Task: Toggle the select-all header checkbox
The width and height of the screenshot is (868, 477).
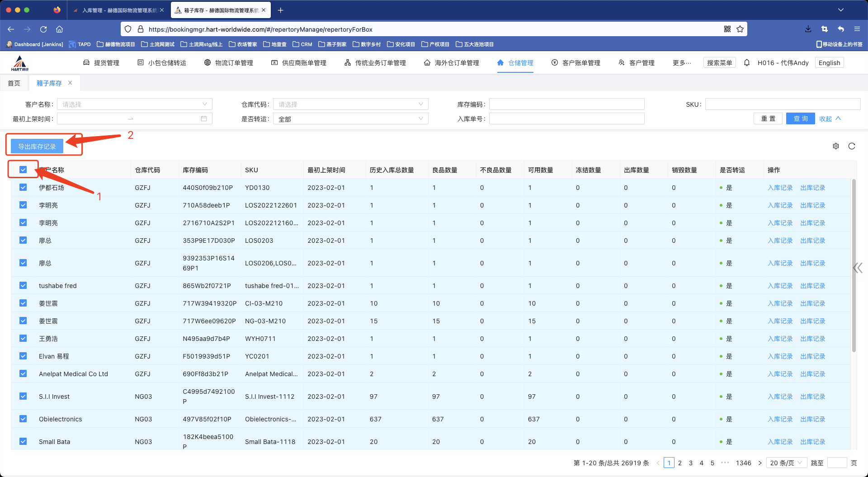Action: (23, 170)
